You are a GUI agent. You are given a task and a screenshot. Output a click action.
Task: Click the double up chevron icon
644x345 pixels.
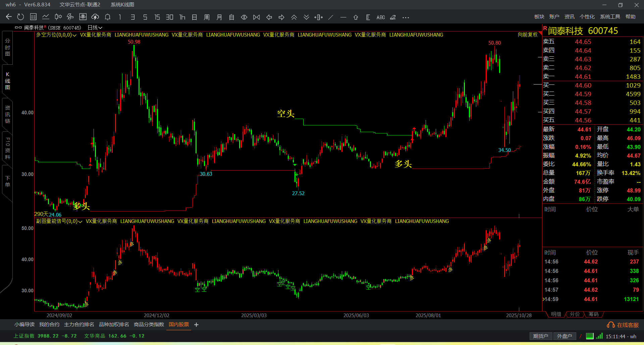click(x=294, y=17)
